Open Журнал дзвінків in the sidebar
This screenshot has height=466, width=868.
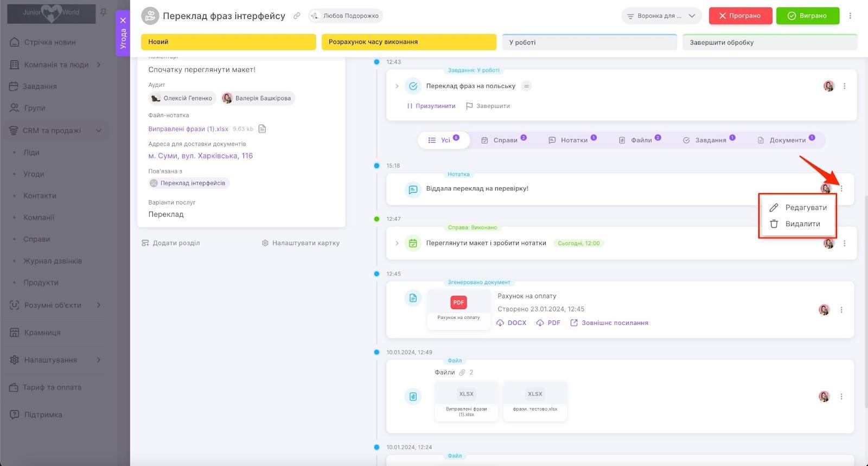pyautogui.click(x=53, y=261)
